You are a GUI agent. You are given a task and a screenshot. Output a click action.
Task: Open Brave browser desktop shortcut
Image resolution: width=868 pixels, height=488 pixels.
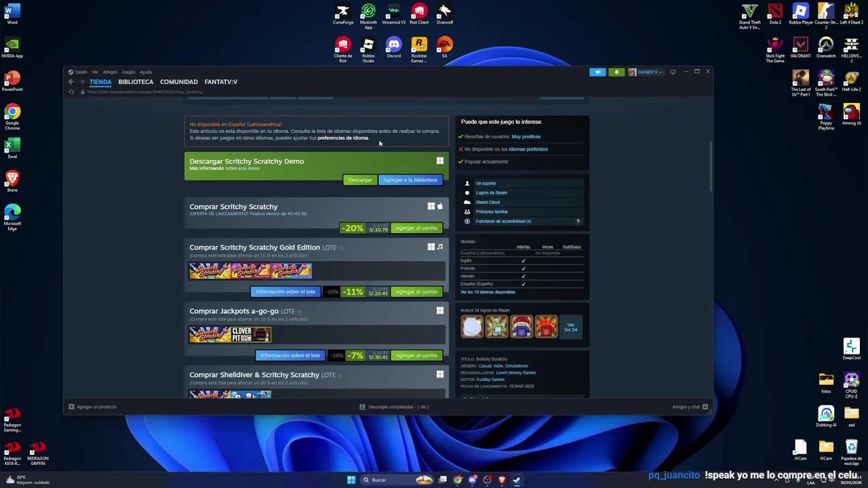click(x=12, y=181)
